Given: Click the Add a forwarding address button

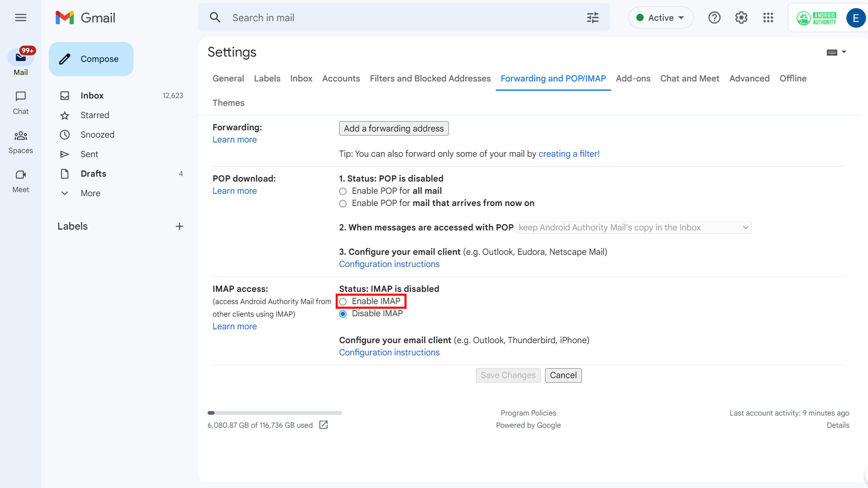Looking at the screenshot, I should [x=393, y=128].
